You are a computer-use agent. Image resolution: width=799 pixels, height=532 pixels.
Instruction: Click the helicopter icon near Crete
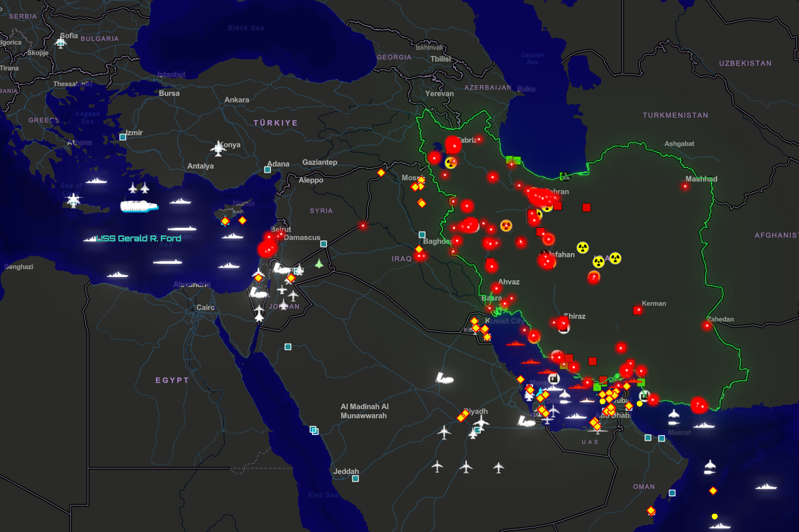click(74, 201)
